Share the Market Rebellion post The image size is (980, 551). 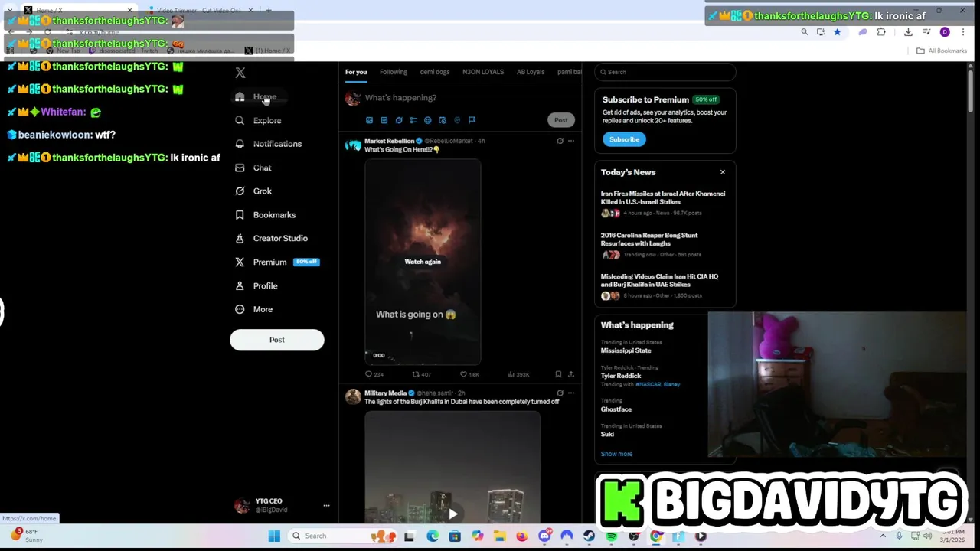pyautogui.click(x=571, y=374)
